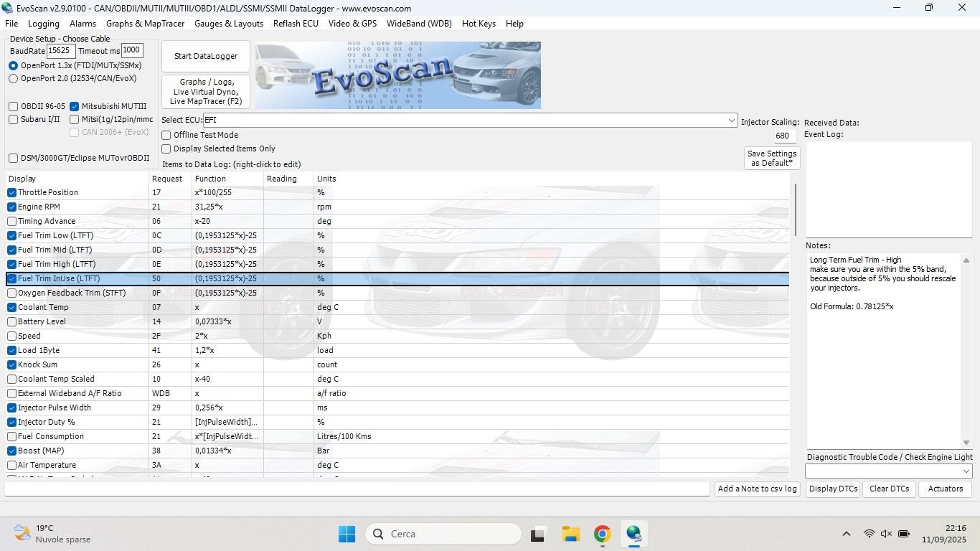Open Graphs & MapTracer menu
Image resolution: width=980 pixels, height=551 pixels.
click(x=146, y=24)
